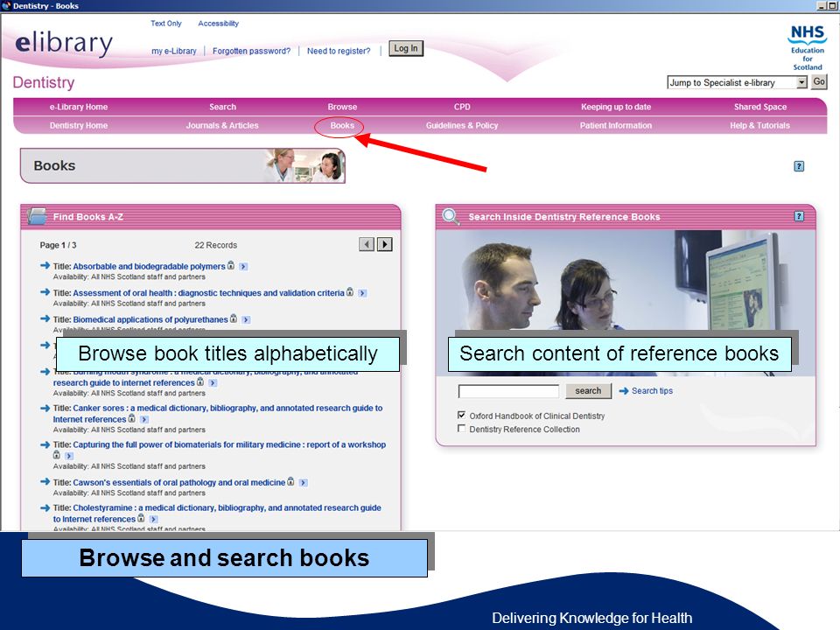Click the magnifier icon in search panel header
This screenshot has width=840, height=630.
point(451,216)
